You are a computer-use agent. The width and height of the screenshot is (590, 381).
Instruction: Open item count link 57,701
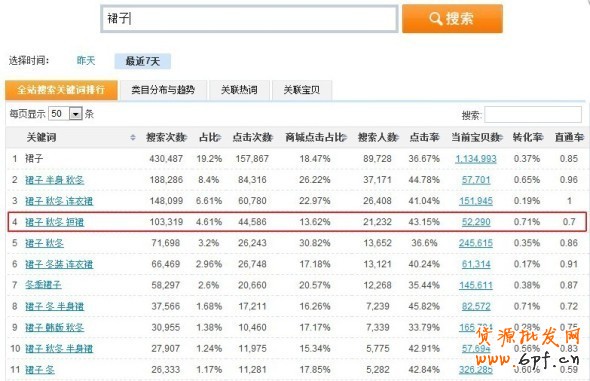click(476, 180)
